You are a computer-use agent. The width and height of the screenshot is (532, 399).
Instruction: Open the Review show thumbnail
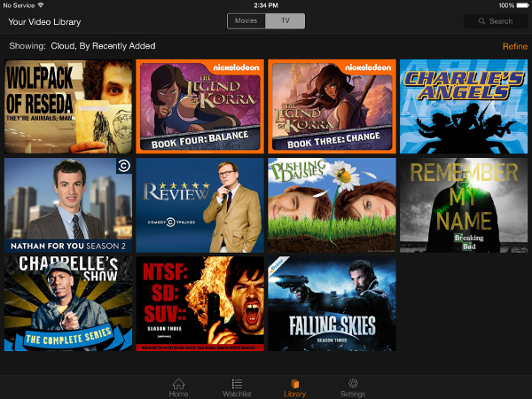[x=199, y=206]
